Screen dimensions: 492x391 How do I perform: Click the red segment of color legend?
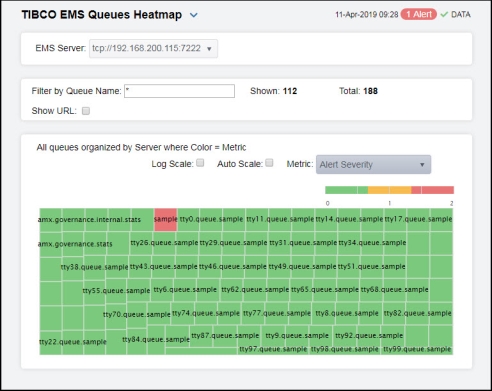coord(432,190)
